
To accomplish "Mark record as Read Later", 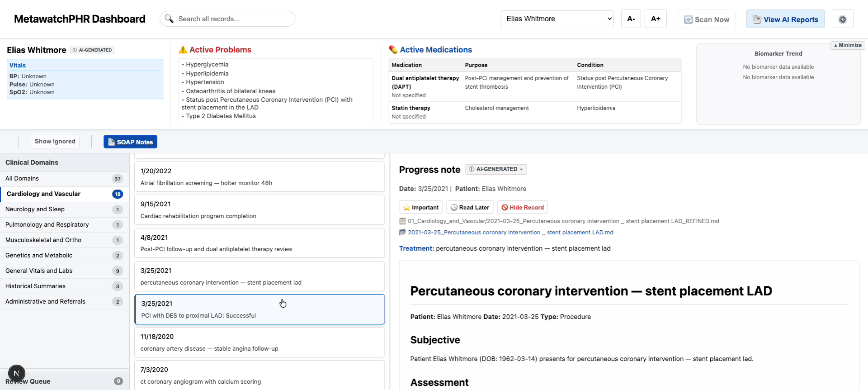I will pos(470,207).
